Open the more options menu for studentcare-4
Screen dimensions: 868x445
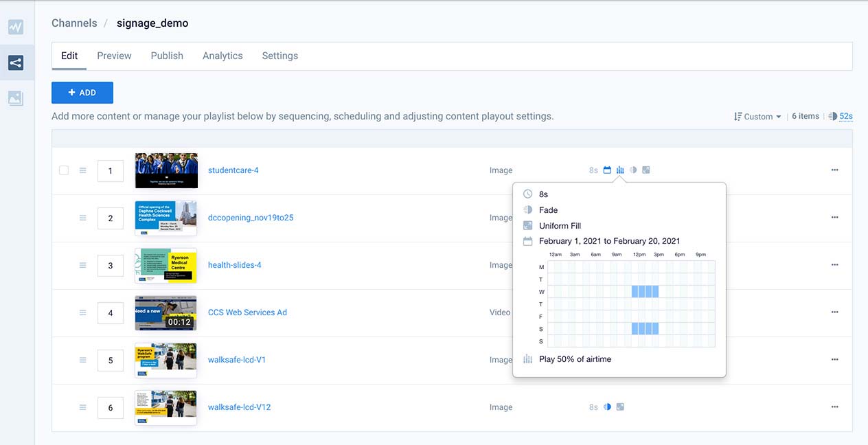[834, 170]
